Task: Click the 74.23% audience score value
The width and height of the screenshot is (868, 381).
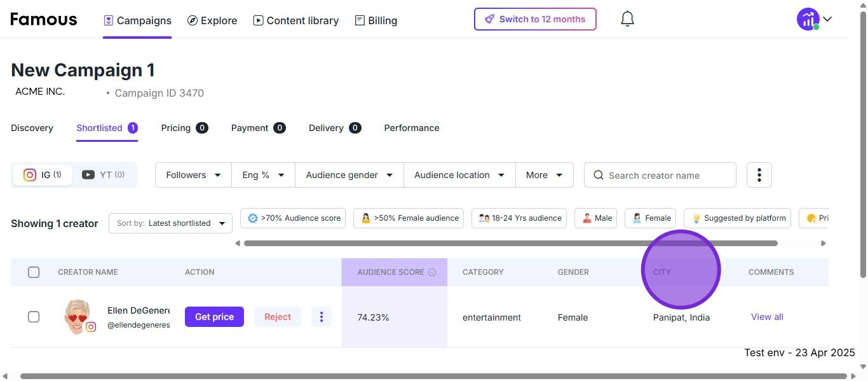Action: click(x=373, y=317)
